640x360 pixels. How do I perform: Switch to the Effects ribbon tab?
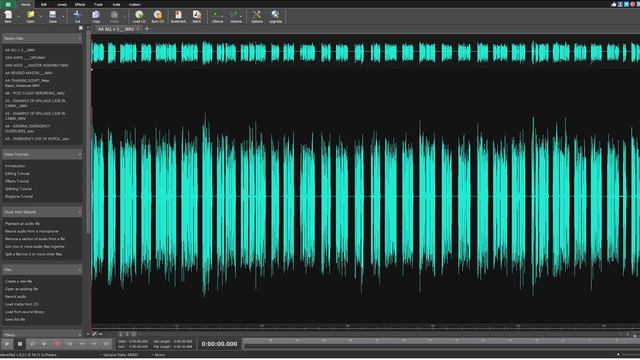[80, 4]
